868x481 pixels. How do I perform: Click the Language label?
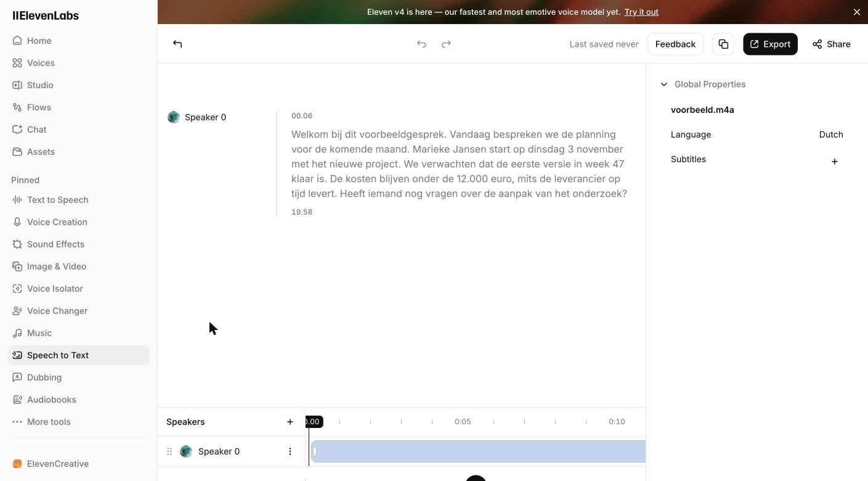[691, 134]
